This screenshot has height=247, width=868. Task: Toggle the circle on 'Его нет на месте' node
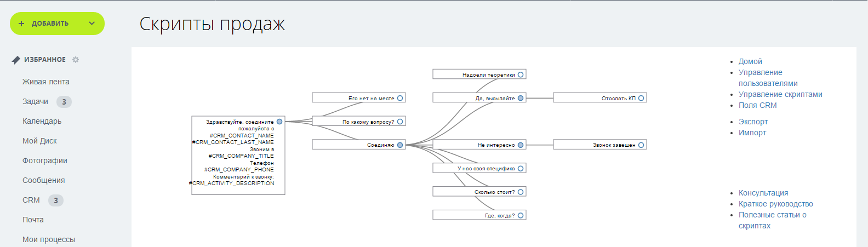pos(400,98)
